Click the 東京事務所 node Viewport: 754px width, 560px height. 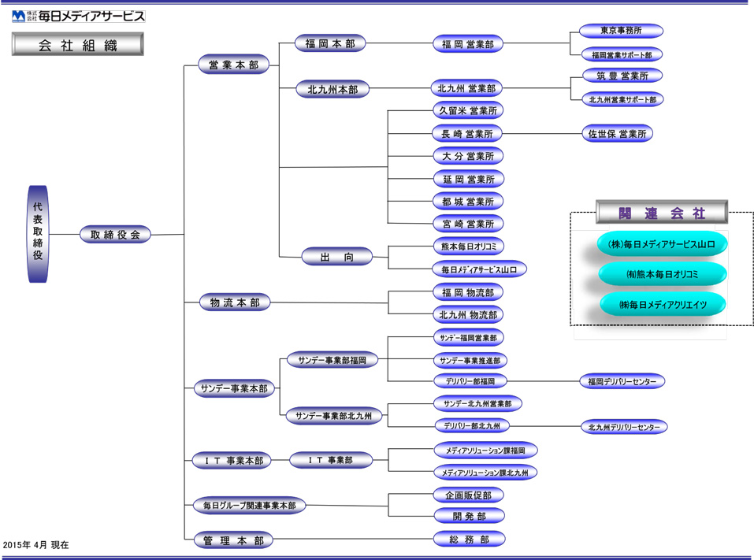click(x=622, y=31)
